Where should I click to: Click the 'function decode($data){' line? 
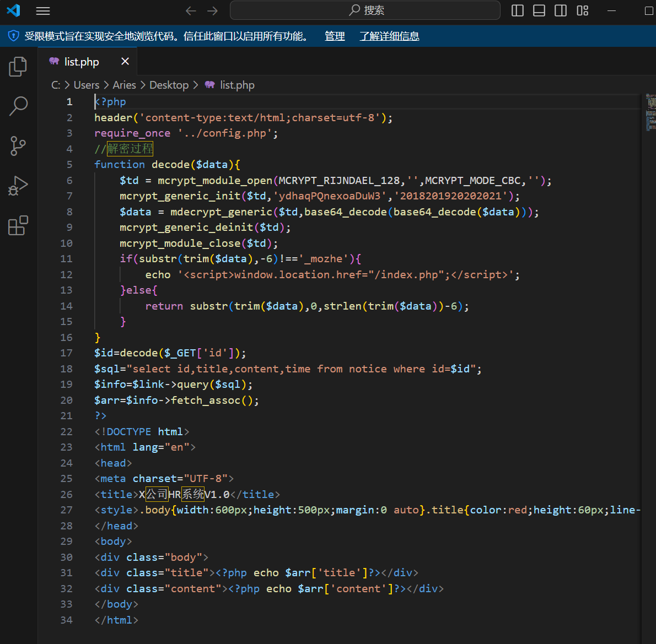coord(168,165)
